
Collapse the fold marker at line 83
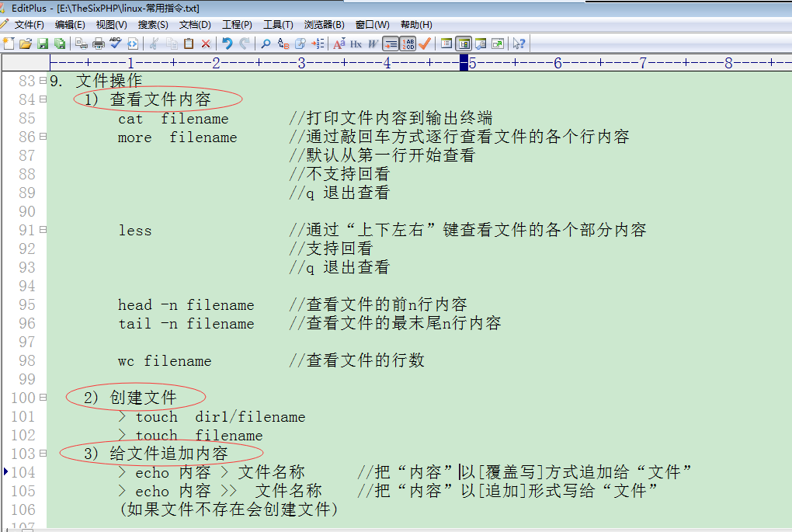(x=43, y=80)
